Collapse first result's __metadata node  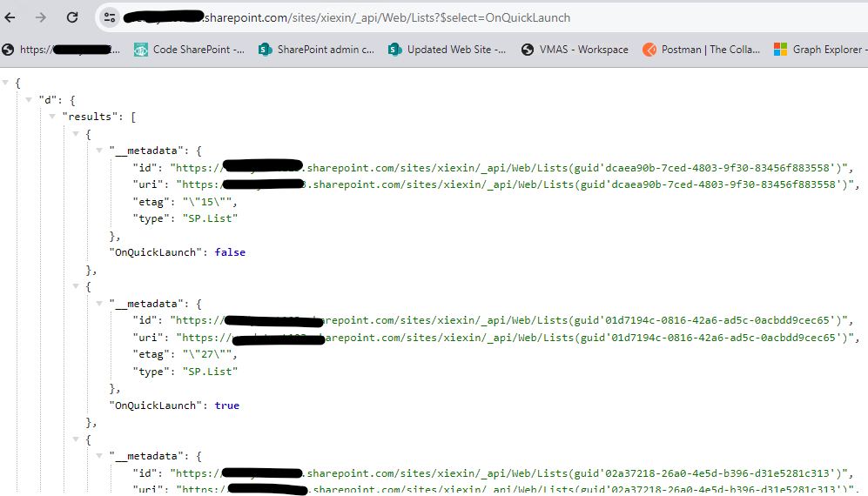[x=99, y=150]
